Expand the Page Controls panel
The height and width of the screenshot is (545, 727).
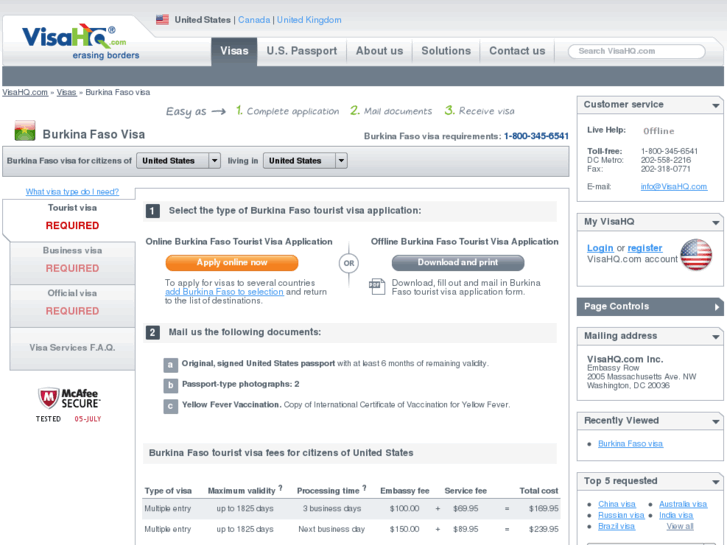tap(717, 307)
